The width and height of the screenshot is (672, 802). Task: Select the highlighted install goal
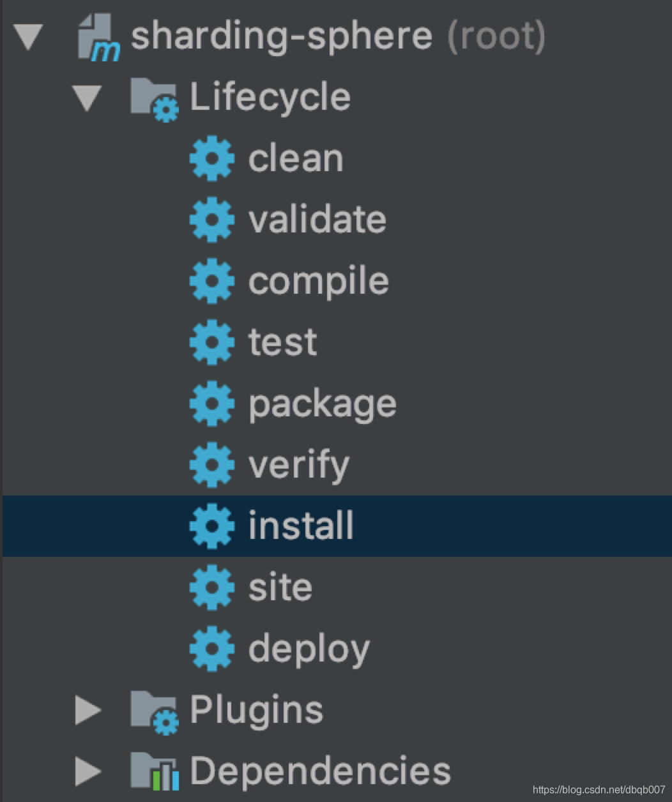(336, 526)
